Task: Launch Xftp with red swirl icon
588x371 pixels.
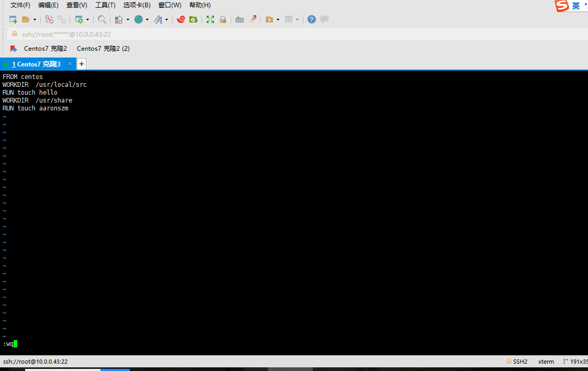Action: [181, 19]
